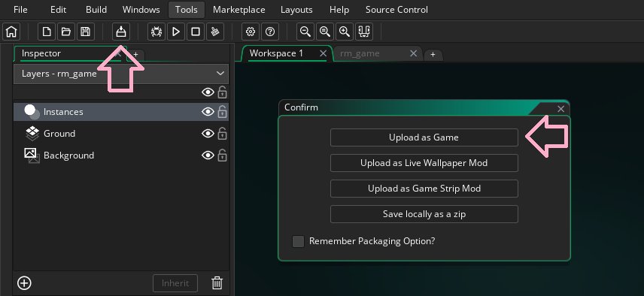644x296 pixels.
Task: Select the Instances layer row
Action: 121,112
